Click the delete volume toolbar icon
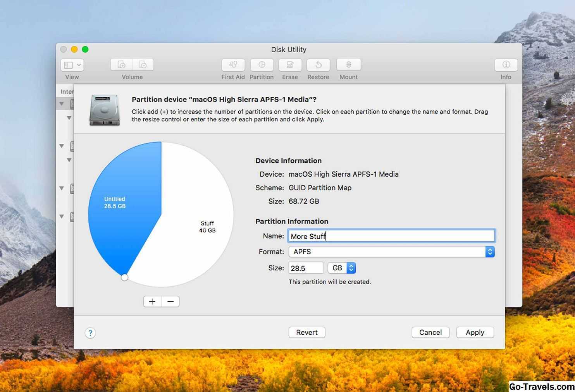Viewport: 575px width, 392px height. pos(143,65)
